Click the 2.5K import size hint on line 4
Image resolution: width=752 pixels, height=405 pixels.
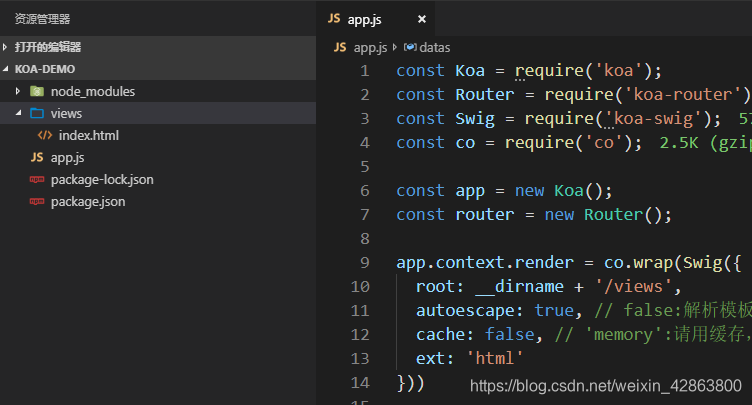pyautogui.click(x=679, y=143)
